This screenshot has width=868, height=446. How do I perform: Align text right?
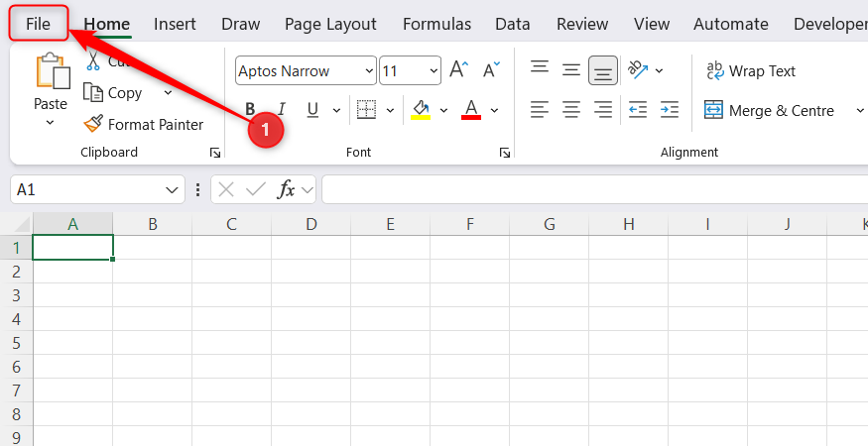click(x=603, y=110)
